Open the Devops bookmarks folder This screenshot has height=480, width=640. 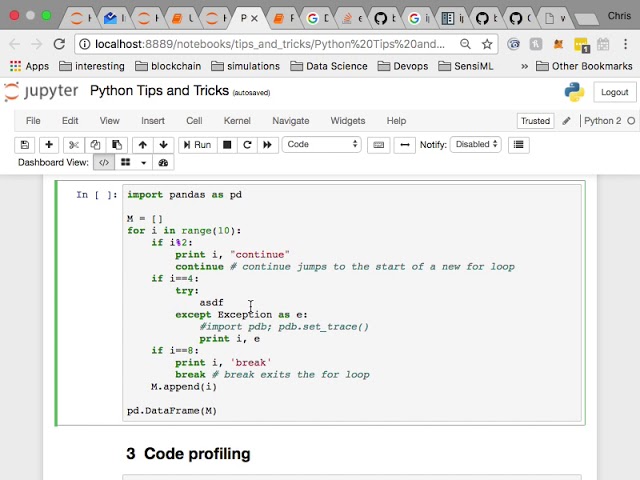click(403, 66)
